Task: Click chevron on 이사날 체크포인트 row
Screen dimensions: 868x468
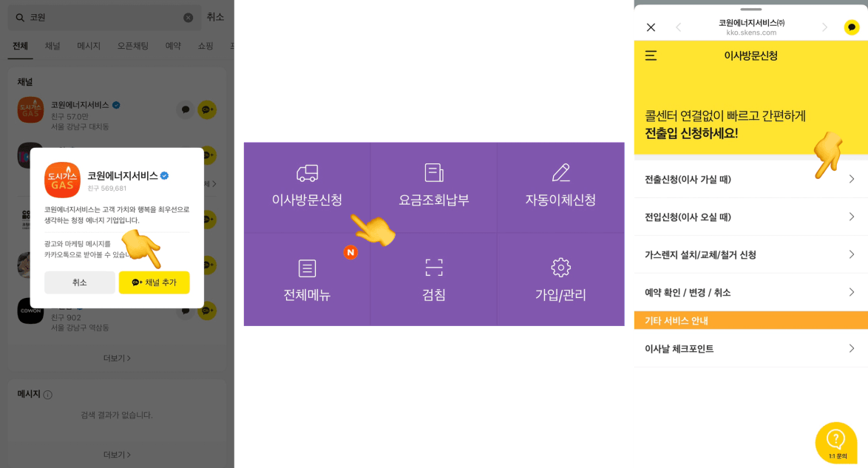Action: [852, 348]
